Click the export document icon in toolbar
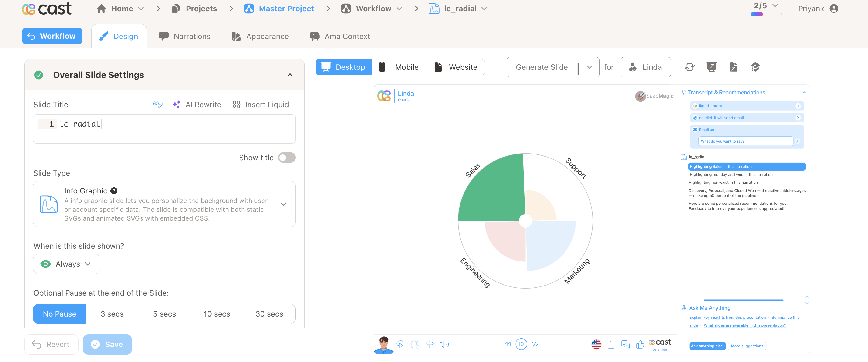This screenshot has width=868, height=362. [733, 67]
